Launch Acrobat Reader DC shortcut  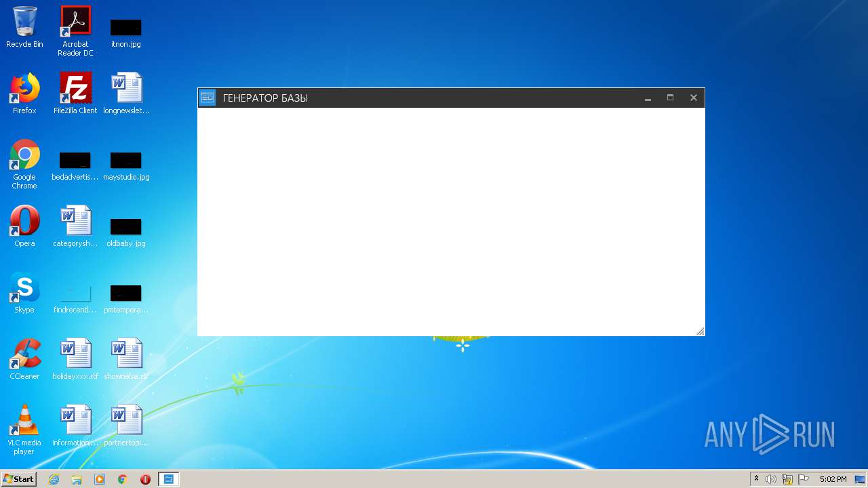[75, 30]
